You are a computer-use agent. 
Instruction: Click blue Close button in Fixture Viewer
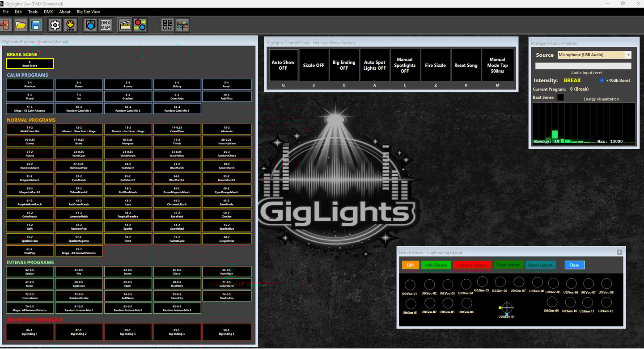pyautogui.click(x=575, y=265)
